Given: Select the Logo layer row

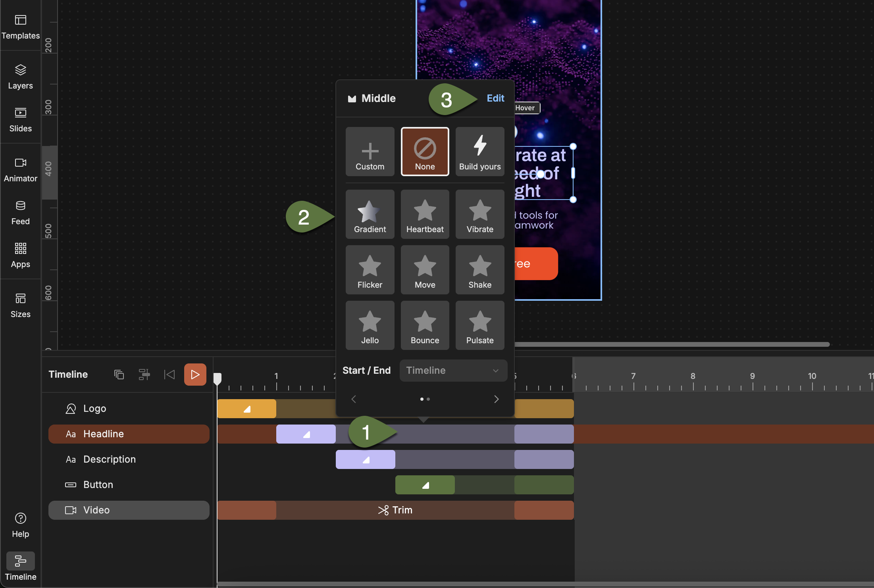Looking at the screenshot, I should coord(129,409).
